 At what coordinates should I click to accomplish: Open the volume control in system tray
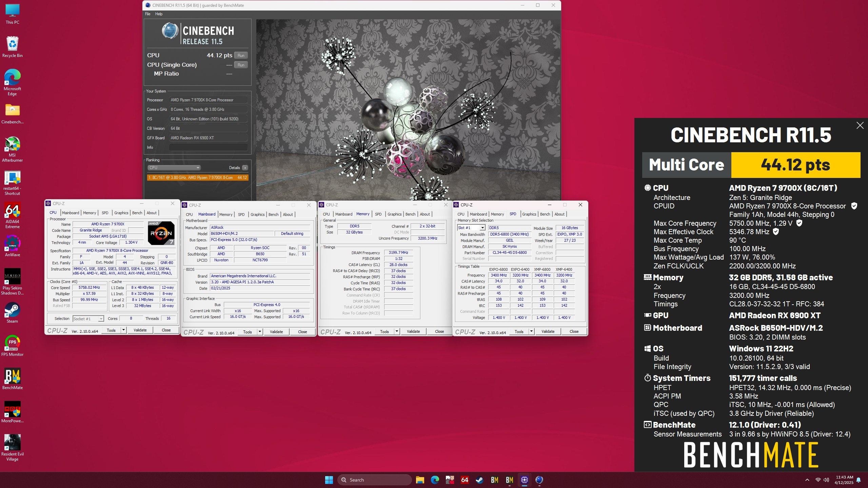click(826, 480)
